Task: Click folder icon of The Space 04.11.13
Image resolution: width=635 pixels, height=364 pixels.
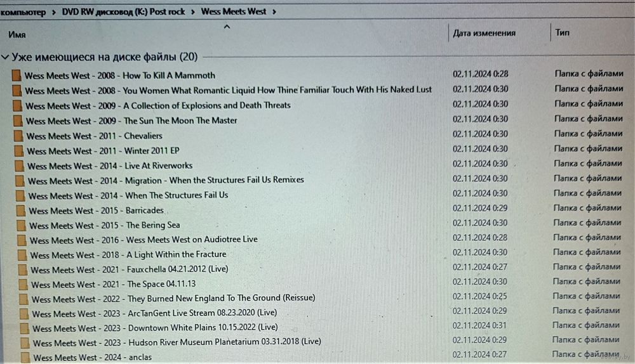Action: (x=23, y=284)
